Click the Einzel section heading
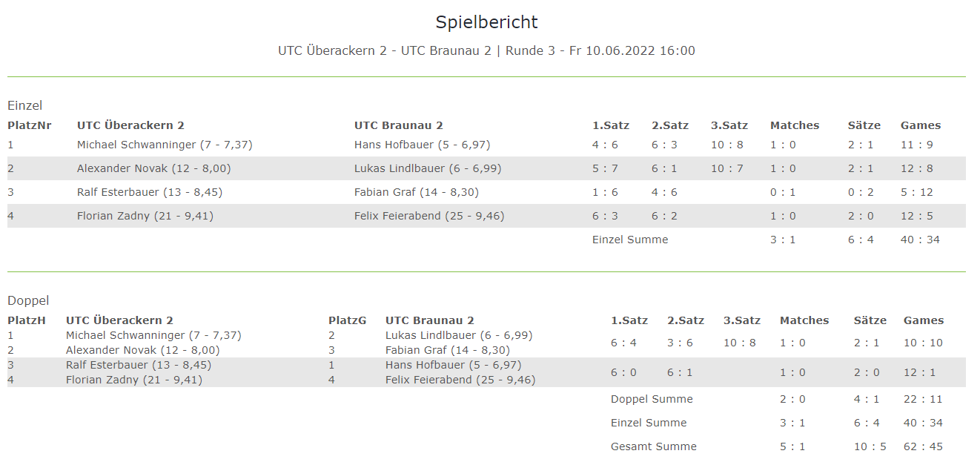 [24, 105]
